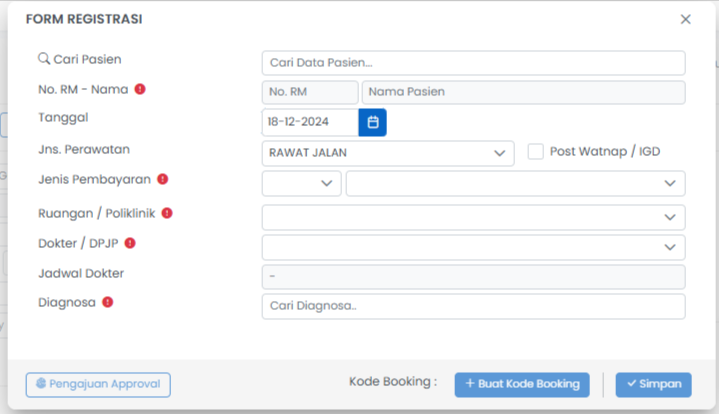719x414 pixels.
Task: Focus the Cari Data Pasien search field
Action: pos(473,63)
